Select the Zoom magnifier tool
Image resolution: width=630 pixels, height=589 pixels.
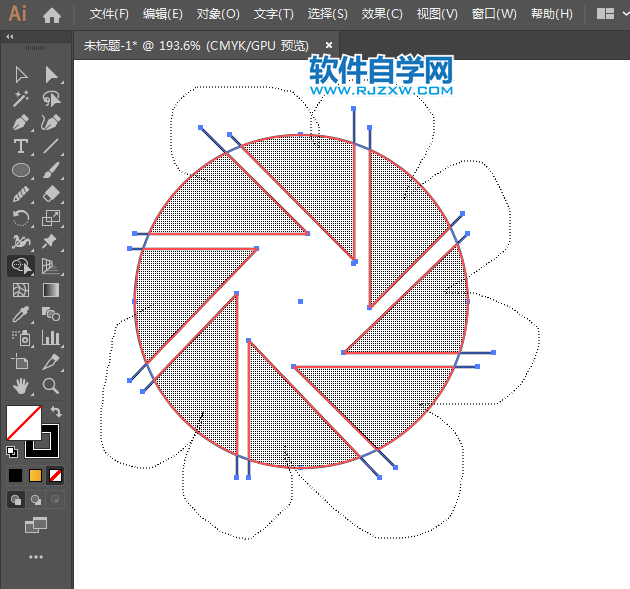click(x=51, y=385)
